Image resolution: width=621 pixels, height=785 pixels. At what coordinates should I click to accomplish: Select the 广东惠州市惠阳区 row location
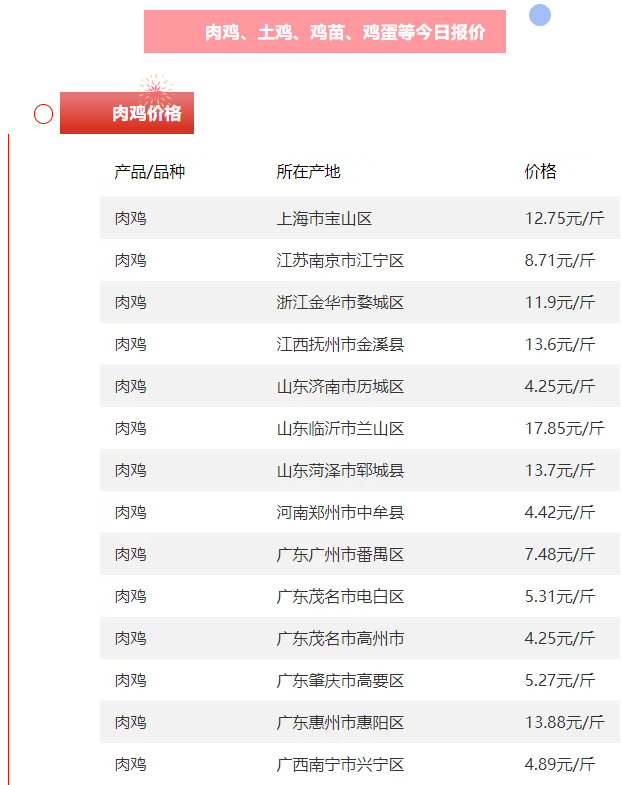(341, 722)
